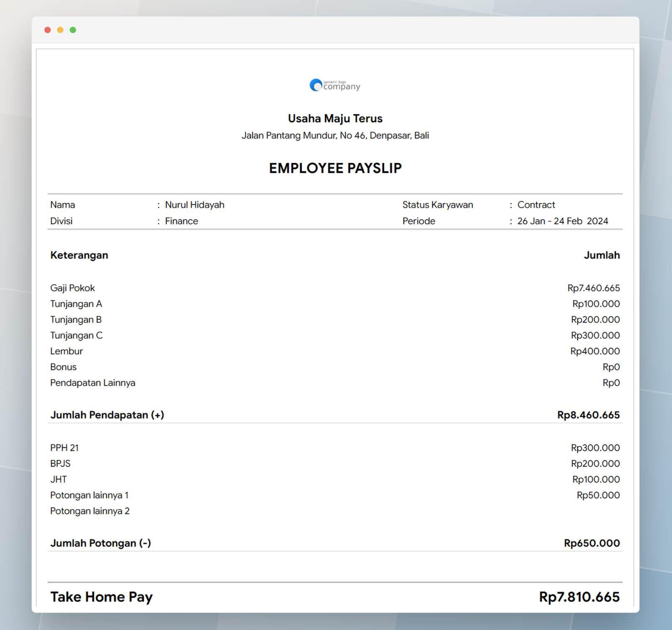Select the company name Usaha Maju Terus

335,118
